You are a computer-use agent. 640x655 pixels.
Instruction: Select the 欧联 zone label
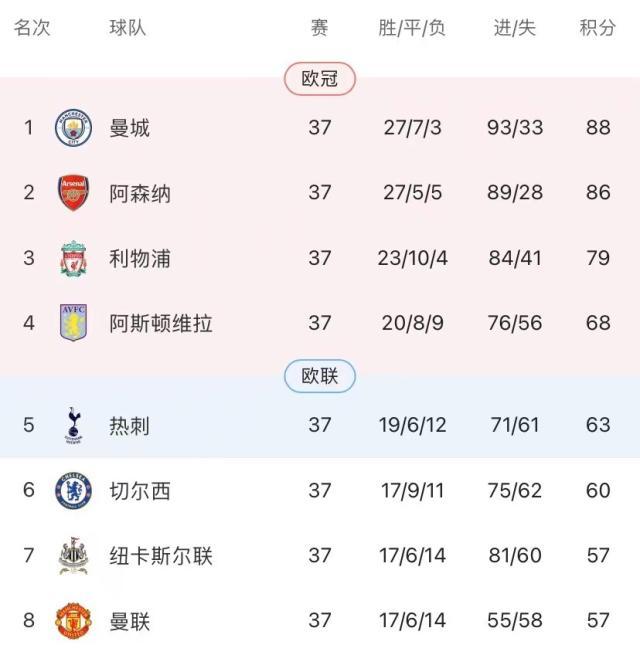pyautogui.click(x=320, y=376)
